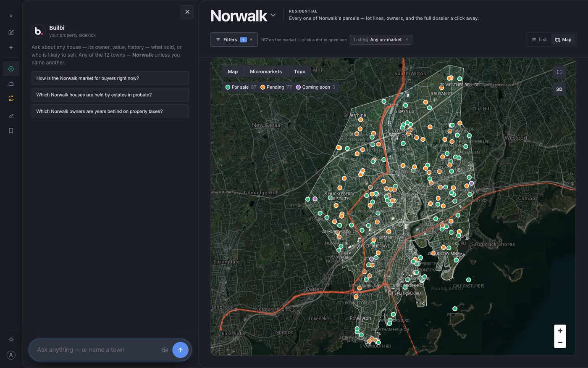
Task: Click the Builbi logo avatar
Action: click(39, 31)
